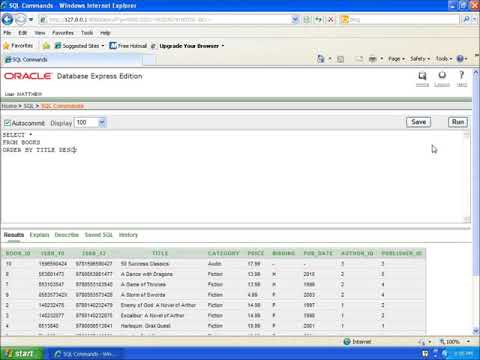The image size is (480, 360).
Task: Refresh the page with the refresh icon
Action: point(319,20)
